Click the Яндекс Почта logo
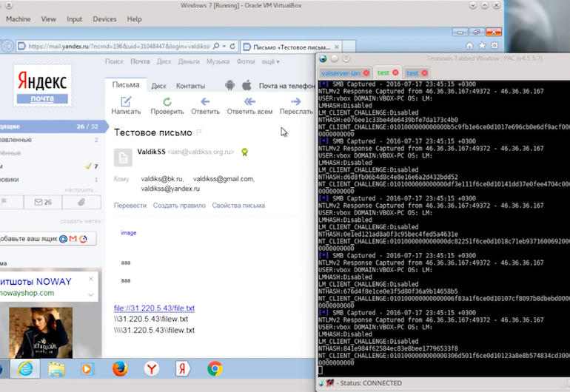 (x=42, y=86)
